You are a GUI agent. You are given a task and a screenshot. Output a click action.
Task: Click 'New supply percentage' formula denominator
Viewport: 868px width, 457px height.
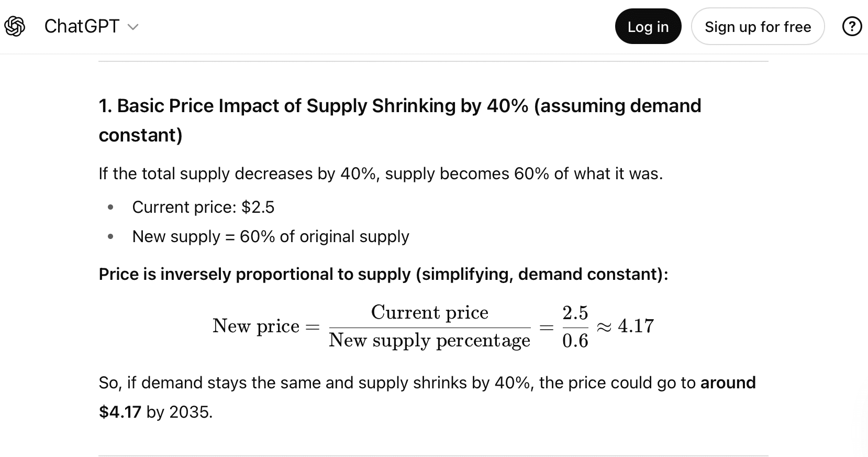[x=429, y=341]
